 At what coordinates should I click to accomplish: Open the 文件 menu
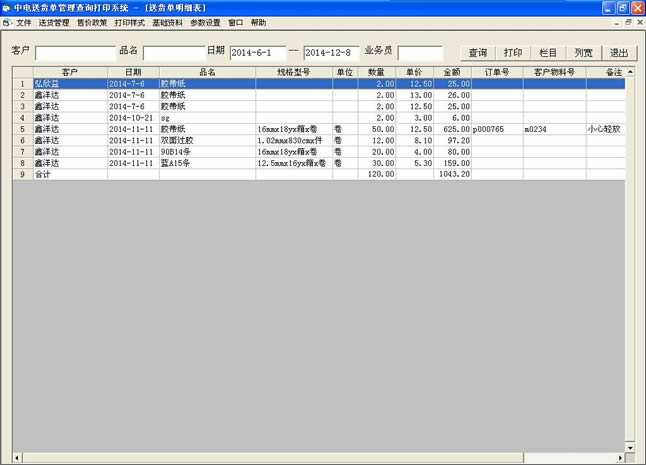click(23, 23)
